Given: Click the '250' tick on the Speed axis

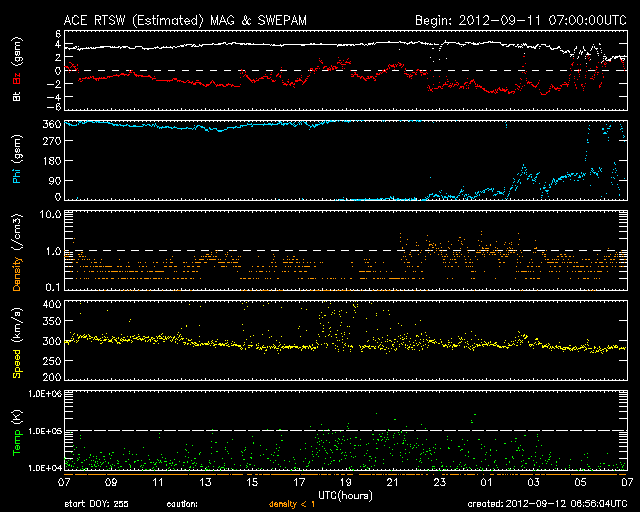Looking at the screenshot, I should click(52, 361).
